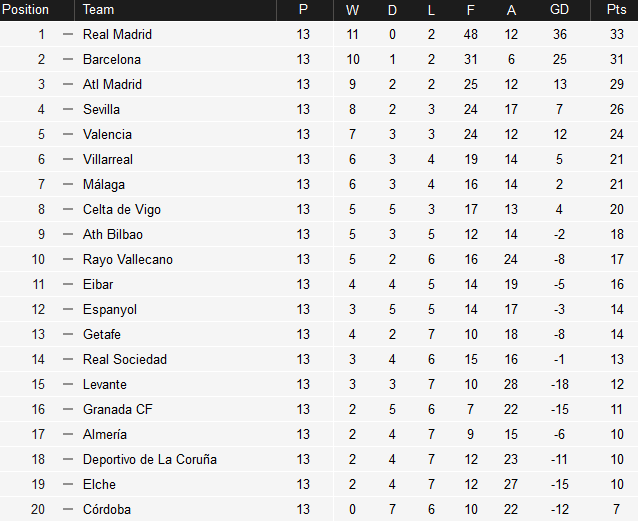Sort table by the Pts column header

coord(616,10)
